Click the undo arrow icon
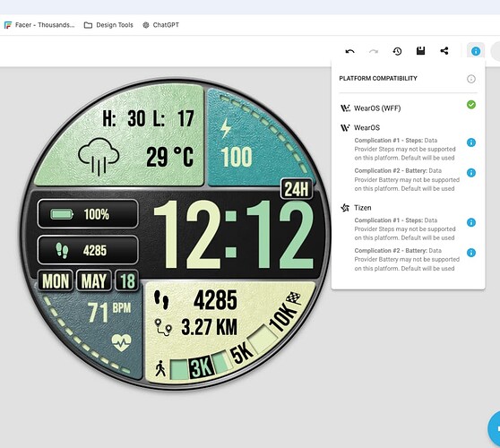The width and height of the screenshot is (500, 448). (x=349, y=51)
